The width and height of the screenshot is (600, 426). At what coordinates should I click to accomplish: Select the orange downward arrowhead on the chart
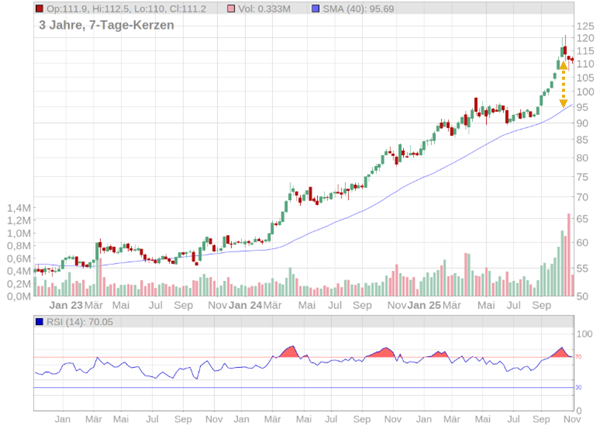pos(563,101)
